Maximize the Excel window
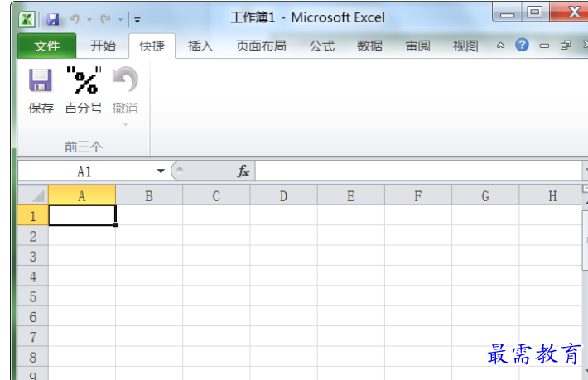The image size is (588, 380). tap(535, 12)
